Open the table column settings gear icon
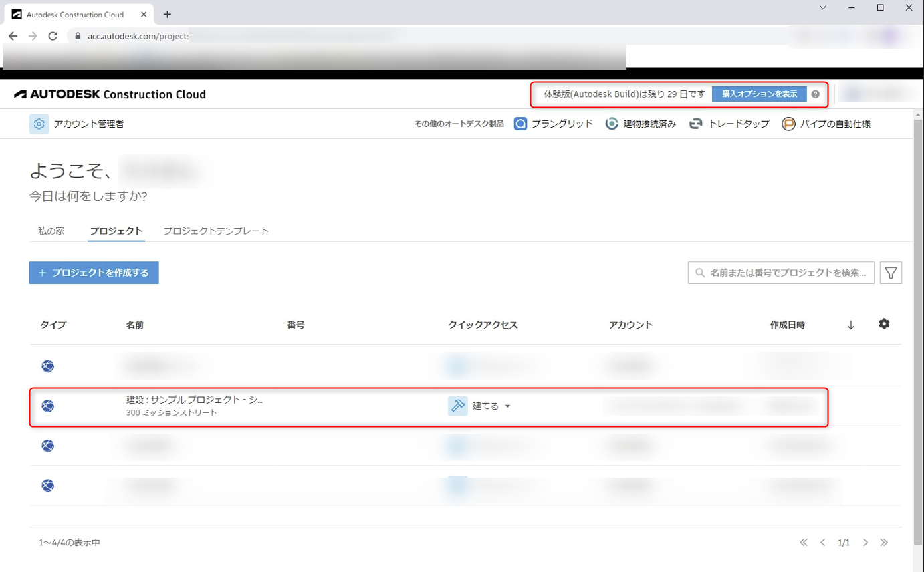The image size is (924, 572). [884, 324]
